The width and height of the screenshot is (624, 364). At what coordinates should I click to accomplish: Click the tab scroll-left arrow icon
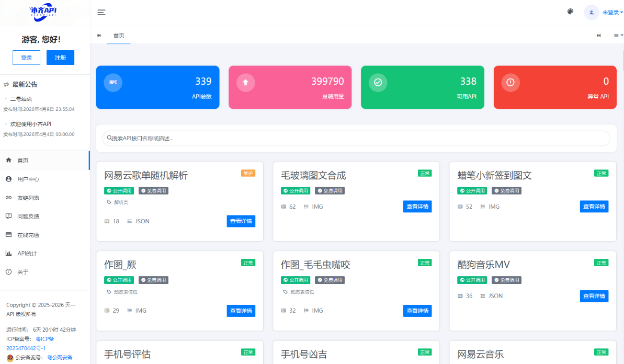(99, 36)
